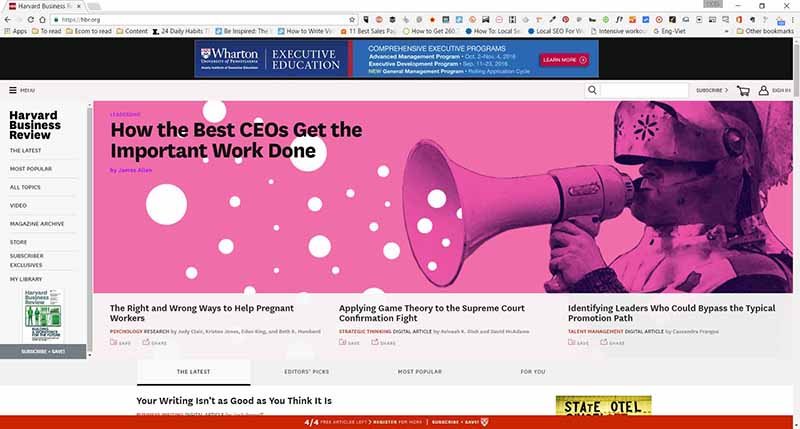Click the orange Office extension icon
This screenshot has height=429, width=800.
point(738,19)
